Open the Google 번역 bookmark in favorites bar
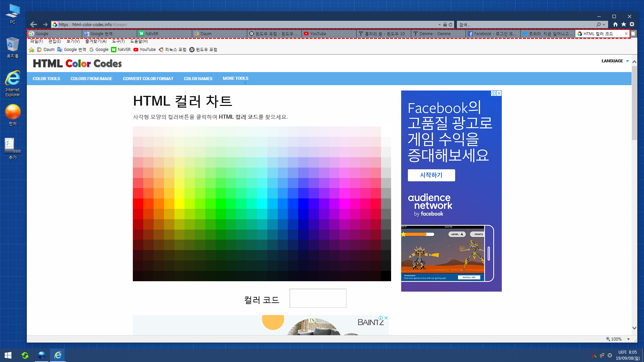The width and height of the screenshot is (644, 362). [72, 50]
